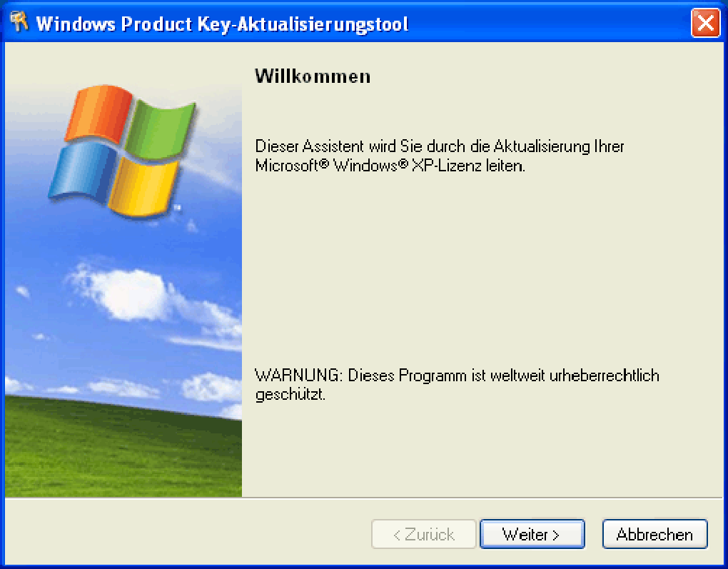The height and width of the screenshot is (569, 728).
Task: Click the green pane of Windows flag
Action: 161,130
